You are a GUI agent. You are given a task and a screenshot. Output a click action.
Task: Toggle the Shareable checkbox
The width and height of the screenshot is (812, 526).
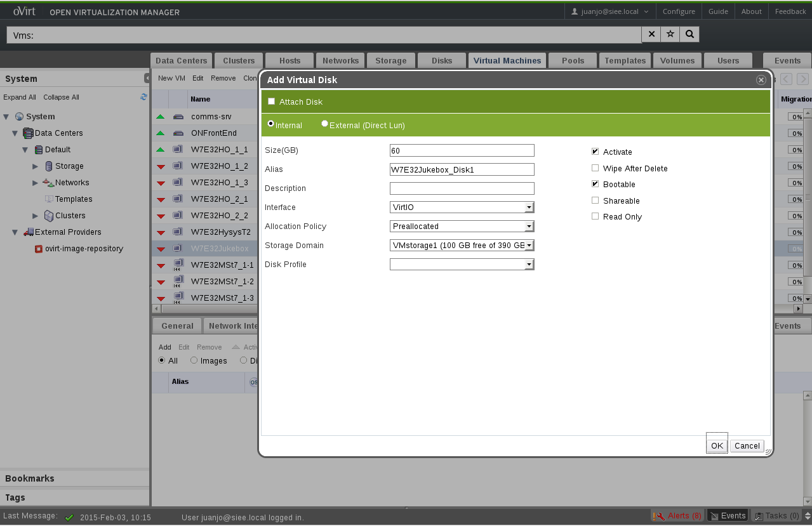point(595,201)
